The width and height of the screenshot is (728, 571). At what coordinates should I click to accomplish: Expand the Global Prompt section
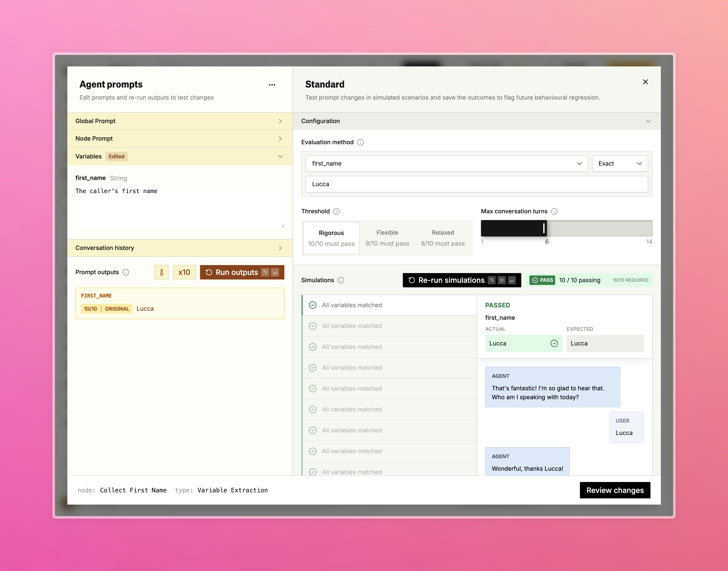(180, 121)
